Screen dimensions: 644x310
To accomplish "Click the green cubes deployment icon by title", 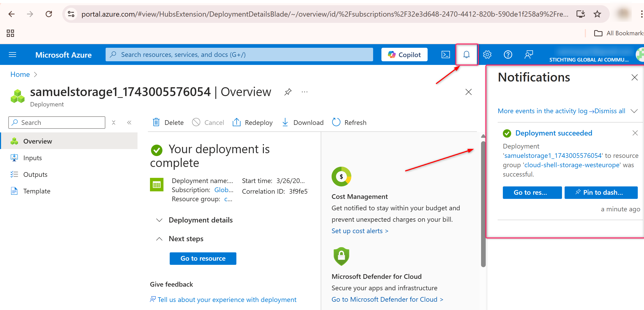I will click(18, 96).
